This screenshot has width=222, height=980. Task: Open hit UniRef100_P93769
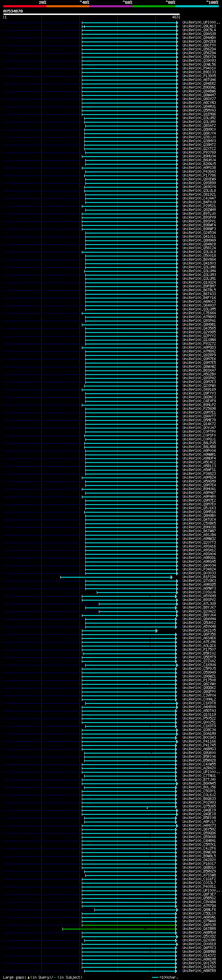[199, 153]
